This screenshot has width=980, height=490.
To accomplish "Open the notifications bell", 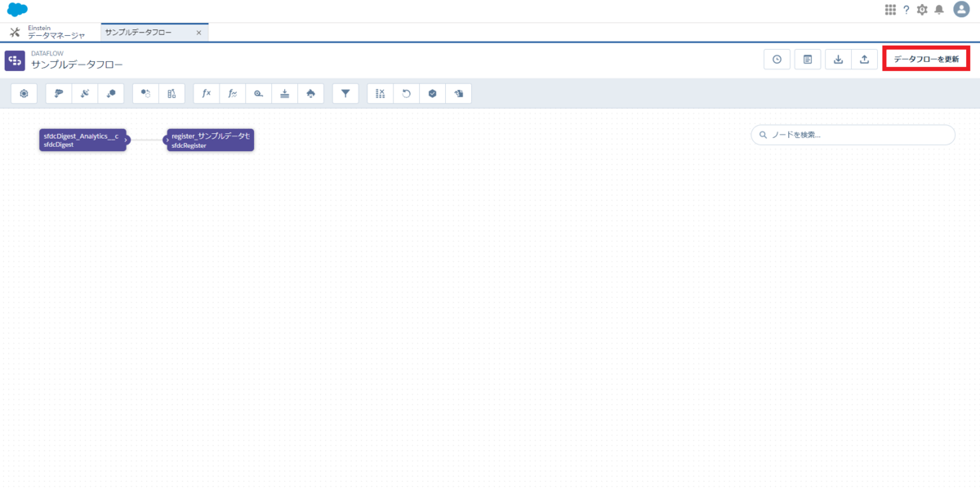I will tap(939, 10).
